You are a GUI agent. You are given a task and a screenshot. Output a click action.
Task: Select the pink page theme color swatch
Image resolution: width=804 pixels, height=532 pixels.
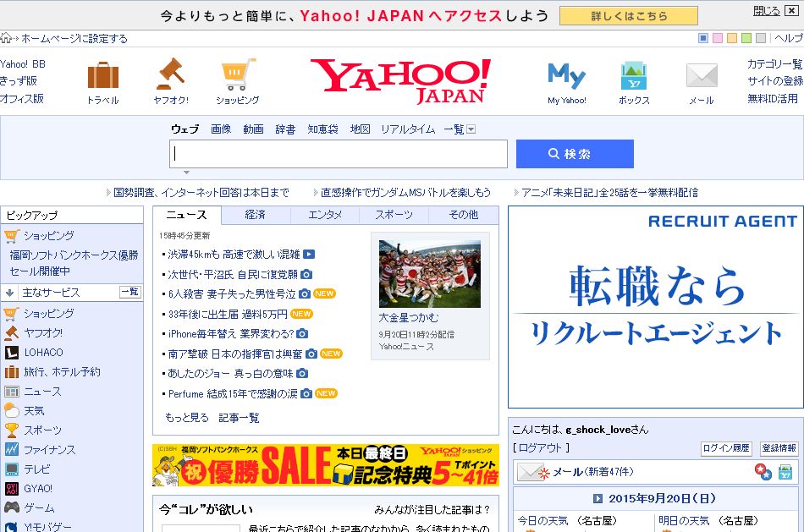point(718,38)
